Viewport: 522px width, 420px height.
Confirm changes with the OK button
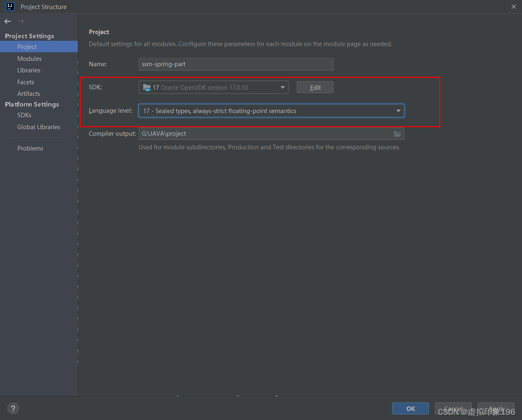coord(410,408)
